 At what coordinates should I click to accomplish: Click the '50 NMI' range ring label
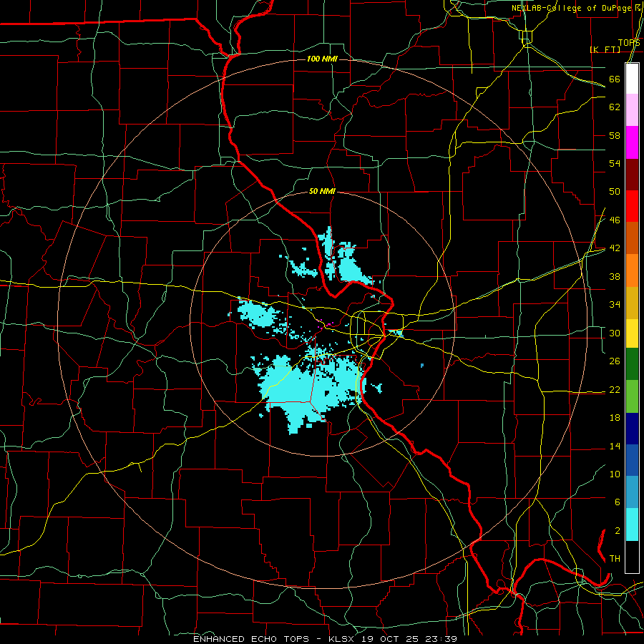(322, 191)
